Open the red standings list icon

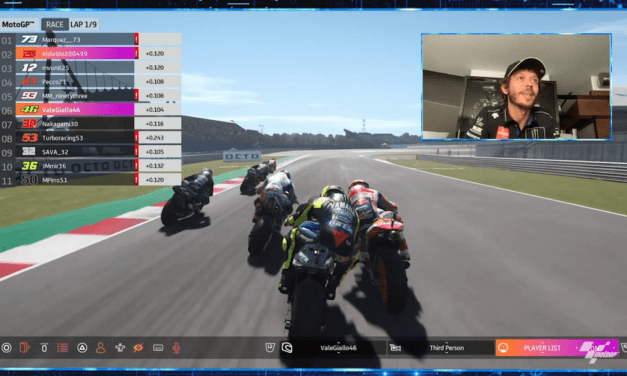tap(62, 348)
